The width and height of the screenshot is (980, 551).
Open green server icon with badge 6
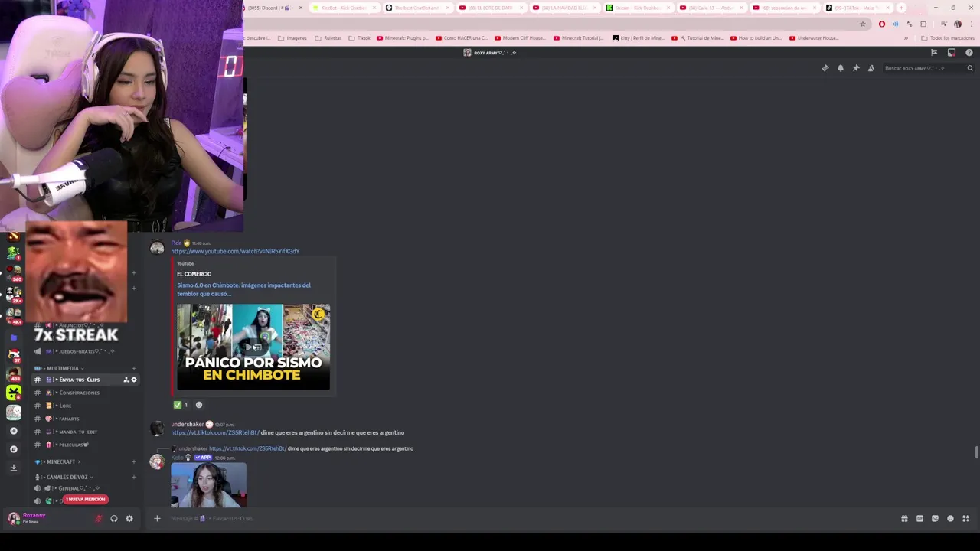pyautogui.click(x=13, y=393)
